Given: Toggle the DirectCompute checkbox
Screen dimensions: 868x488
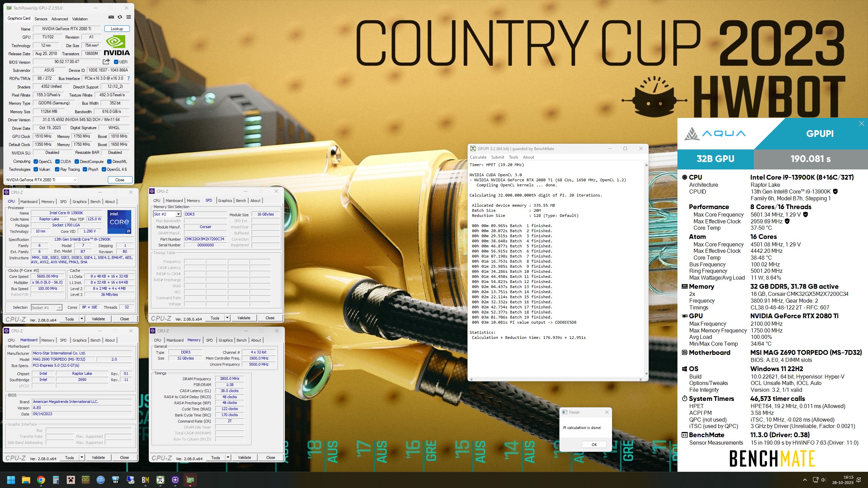Looking at the screenshot, I should pos(77,162).
